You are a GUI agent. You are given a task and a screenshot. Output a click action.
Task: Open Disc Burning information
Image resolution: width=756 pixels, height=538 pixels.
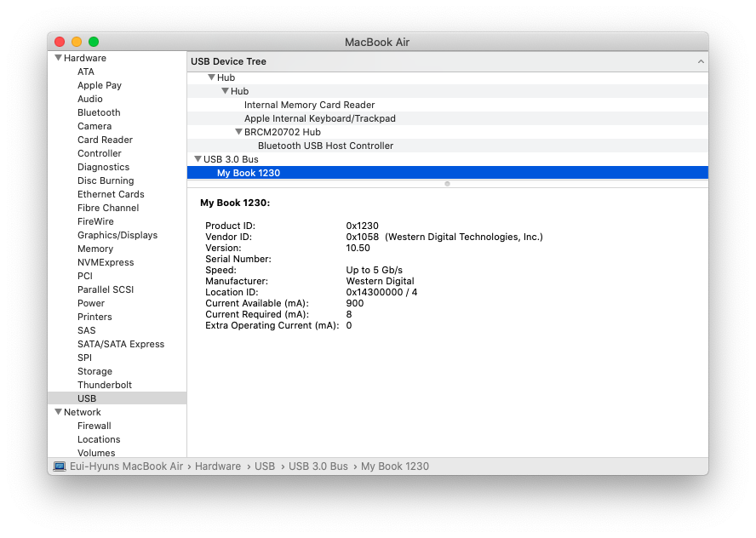tap(106, 180)
